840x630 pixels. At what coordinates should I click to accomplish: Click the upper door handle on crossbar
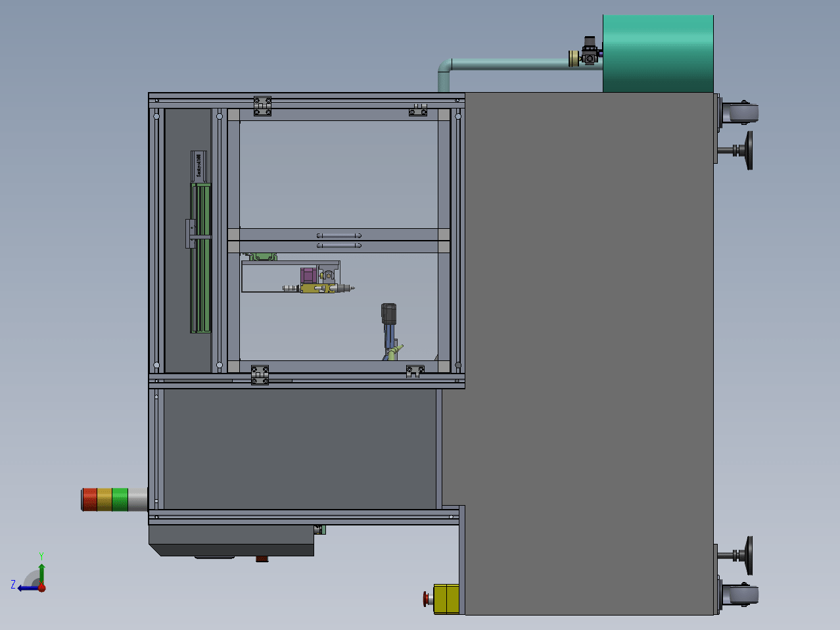click(x=339, y=235)
